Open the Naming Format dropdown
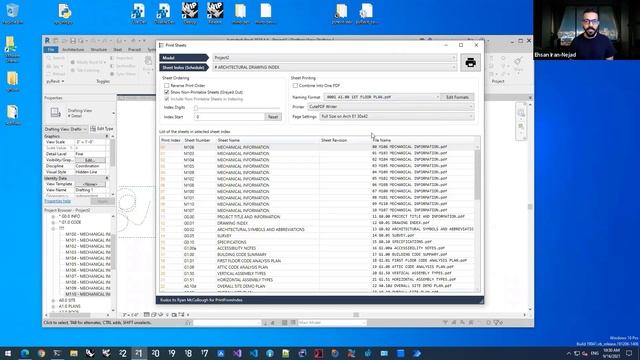 tap(382, 97)
